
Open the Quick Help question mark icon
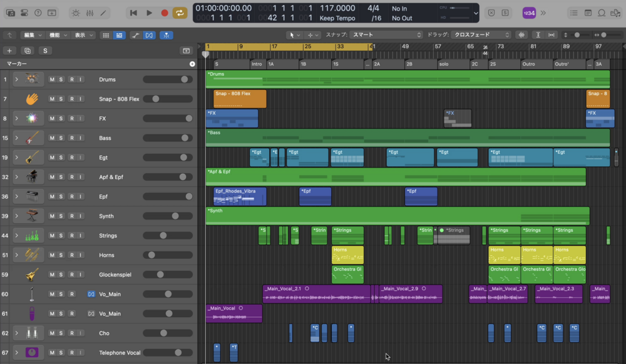coord(38,13)
